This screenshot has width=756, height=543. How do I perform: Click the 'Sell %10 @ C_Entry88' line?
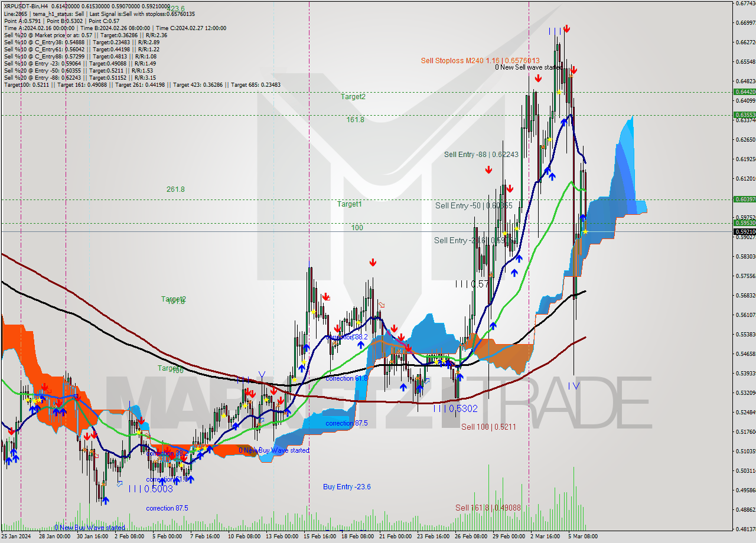click(x=80, y=56)
